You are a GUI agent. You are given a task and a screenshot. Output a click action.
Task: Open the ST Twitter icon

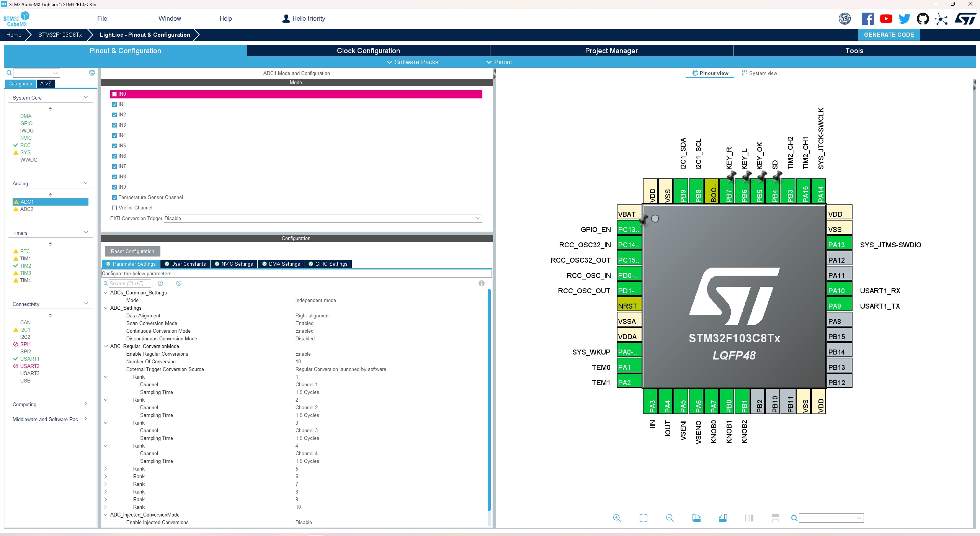click(x=904, y=19)
